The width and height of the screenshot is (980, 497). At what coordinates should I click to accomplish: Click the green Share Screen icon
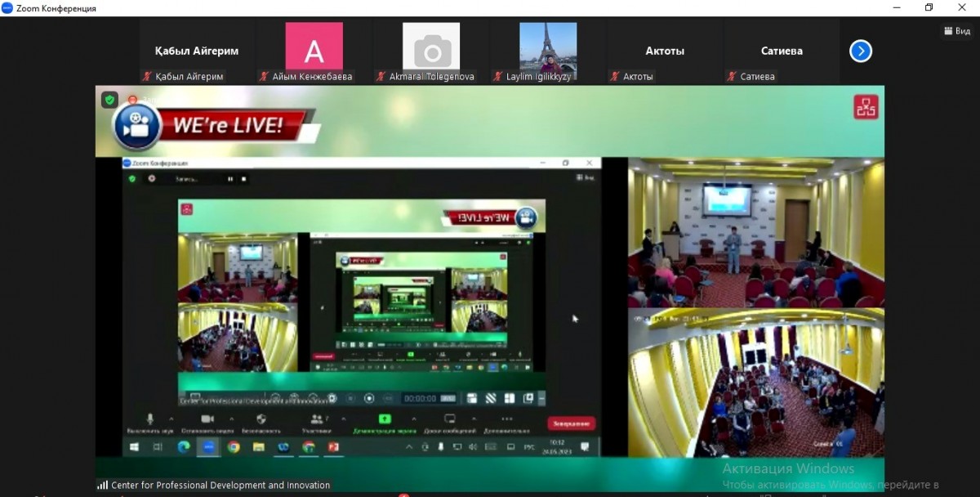(385, 419)
